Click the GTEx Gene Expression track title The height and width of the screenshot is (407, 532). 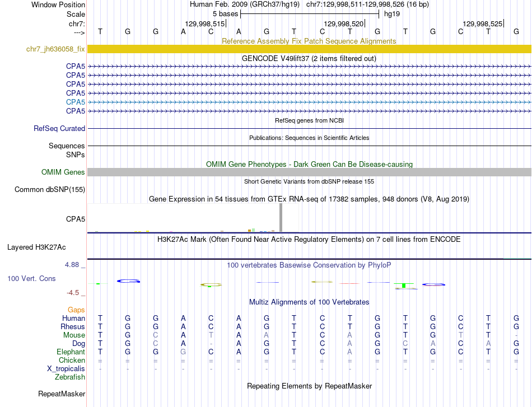(x=309, y=199)
